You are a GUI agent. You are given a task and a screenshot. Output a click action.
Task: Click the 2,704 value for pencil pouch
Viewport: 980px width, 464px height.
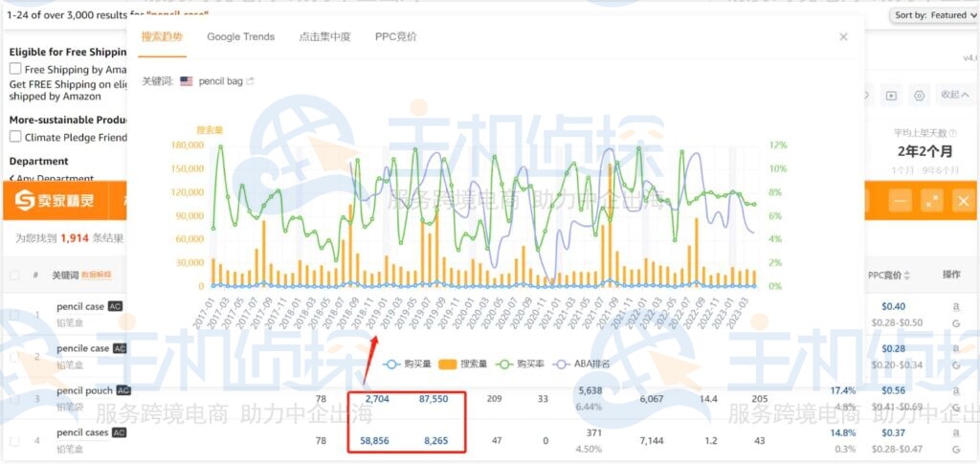377,398
